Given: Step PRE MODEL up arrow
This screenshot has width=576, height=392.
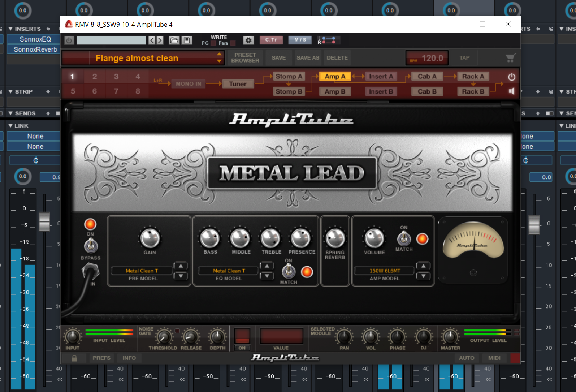Looking at the screenshot, I should (181, 266).
